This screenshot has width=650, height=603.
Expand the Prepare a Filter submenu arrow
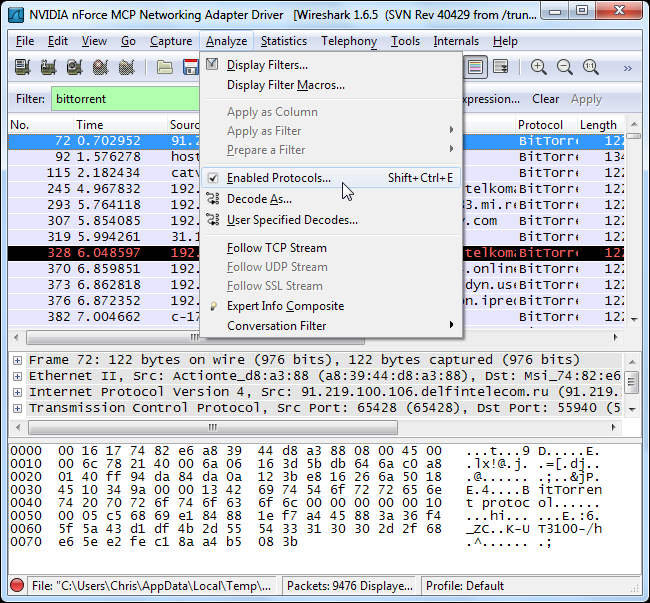pyautogui.click(x=451, y=148)
